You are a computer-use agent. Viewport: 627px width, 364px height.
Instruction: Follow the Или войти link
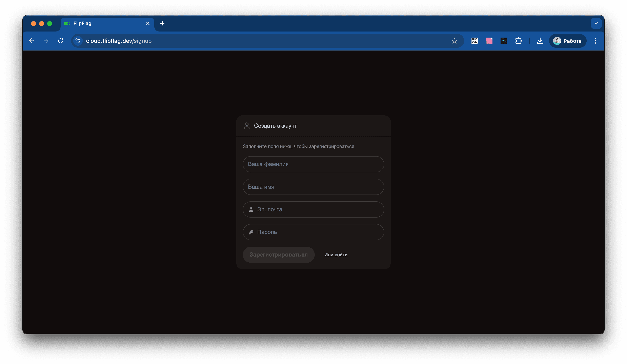pos(336,255)
